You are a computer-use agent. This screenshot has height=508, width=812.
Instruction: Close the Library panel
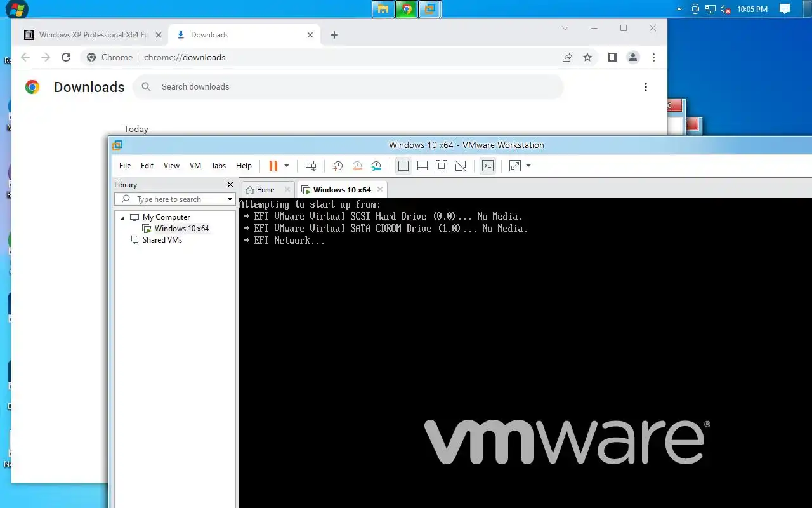pyautogui.click(x=230, y=185)
